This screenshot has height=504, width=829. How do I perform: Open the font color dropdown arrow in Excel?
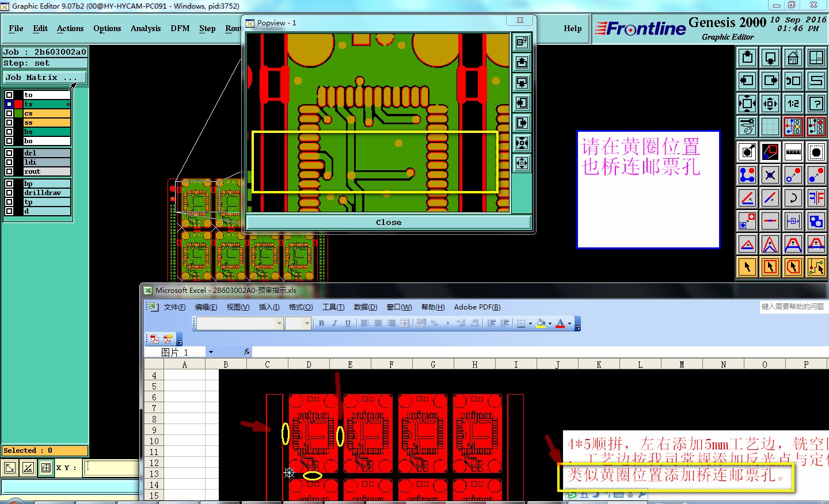(x=570, y=323)
